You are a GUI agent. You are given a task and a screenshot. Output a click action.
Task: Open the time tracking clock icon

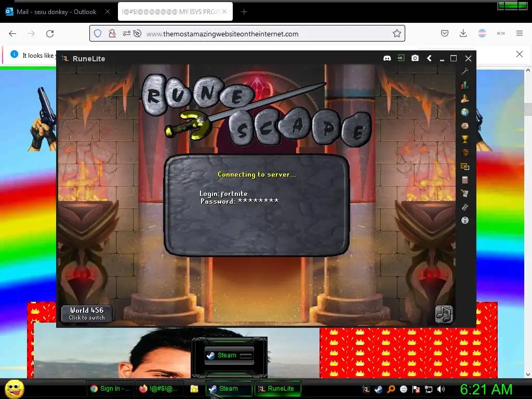[465, 126]
